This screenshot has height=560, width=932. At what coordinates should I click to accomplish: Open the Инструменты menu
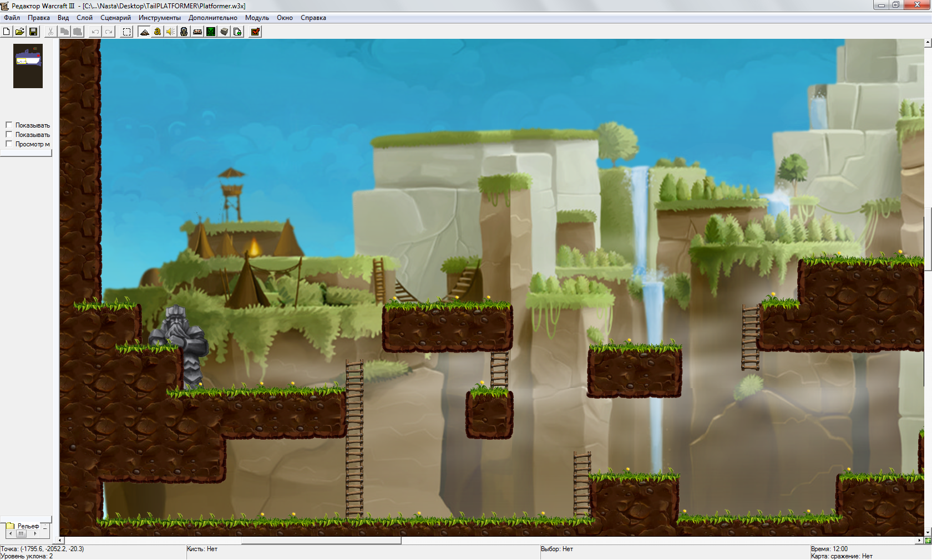[160, 18]
